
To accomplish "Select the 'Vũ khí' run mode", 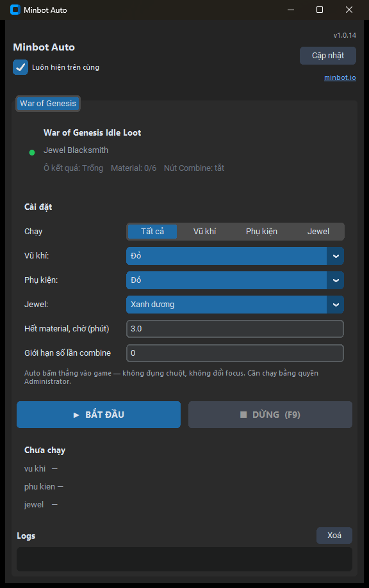I will (204, 232).
